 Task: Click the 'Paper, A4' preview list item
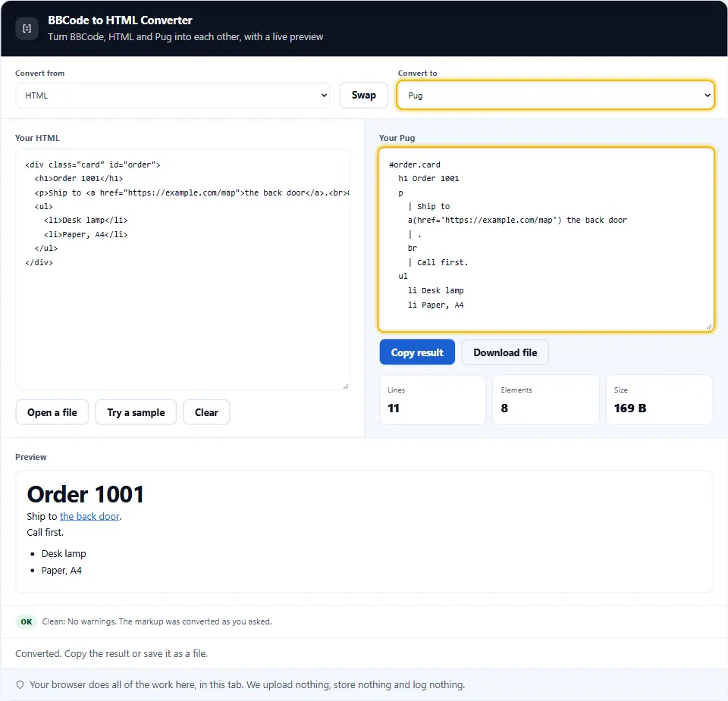click(61, 570)
